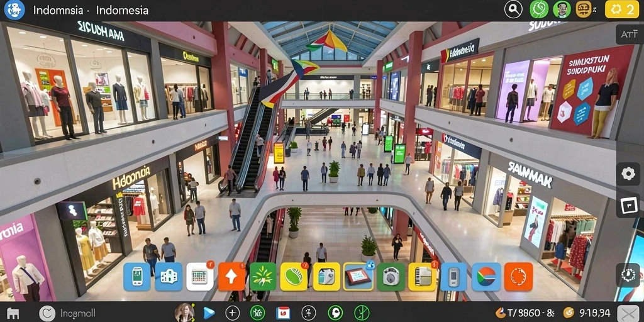Open the yellow notebook document icon
The width and height of the screenshot is (644, 322).
coord(423,277)
